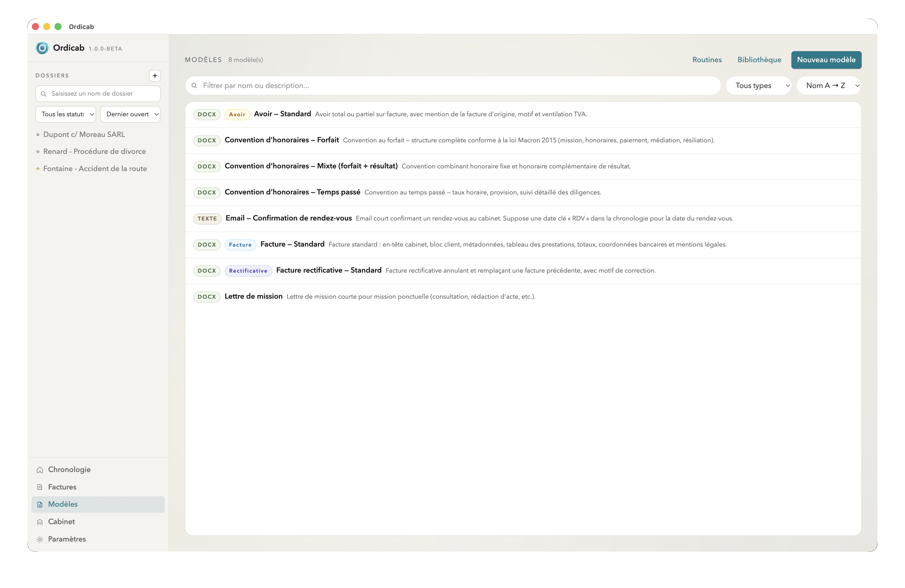Click the Paramètres gear icon
Viewport: 905px width, 588px height.
pyautogui.click(x=40, y=539)
